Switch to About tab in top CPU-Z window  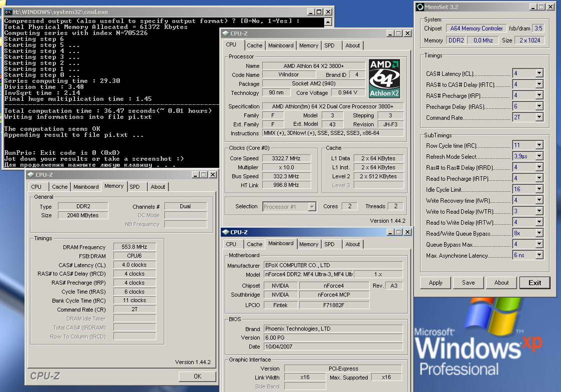pos(352,45)
